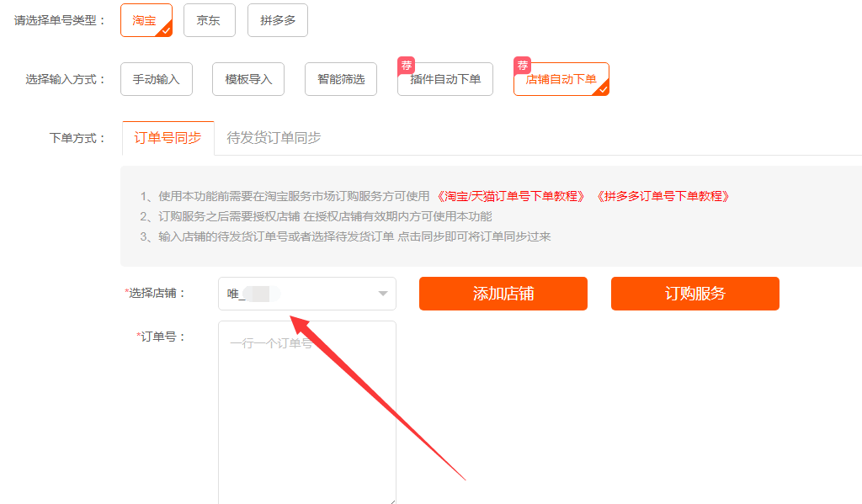Open 淘宝/天猫订单号下单教程 link
862x504 pixels.
511,196
